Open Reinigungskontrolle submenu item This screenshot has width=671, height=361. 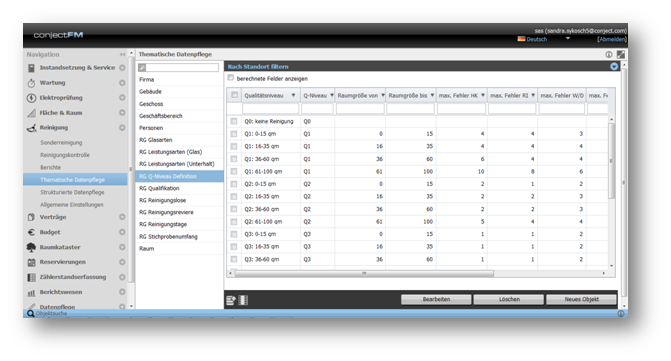pyautogui.click(x=65, y=155)
